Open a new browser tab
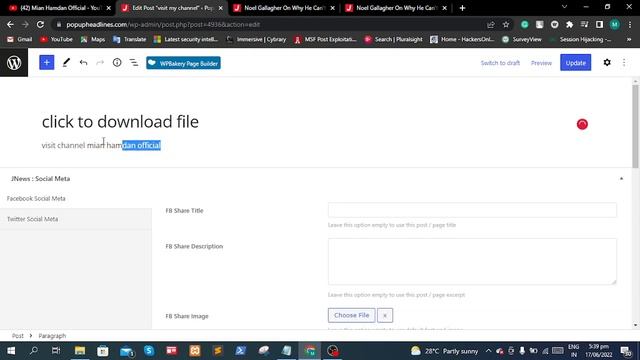This screenshot has width=640, height=360. tap(462, 8)
